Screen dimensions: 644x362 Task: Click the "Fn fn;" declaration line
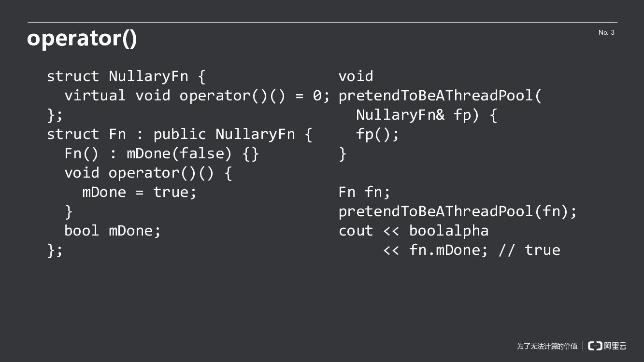(364, 192)
